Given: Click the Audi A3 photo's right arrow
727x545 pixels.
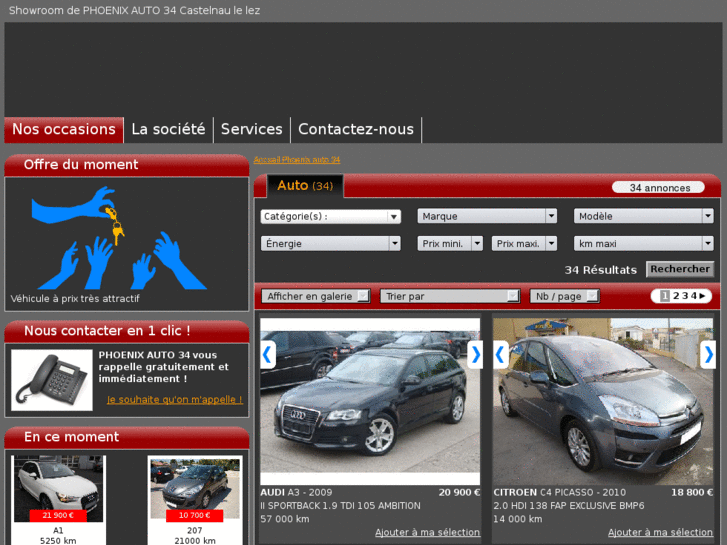Looking at the screenshot, I should tap(475, 354).
